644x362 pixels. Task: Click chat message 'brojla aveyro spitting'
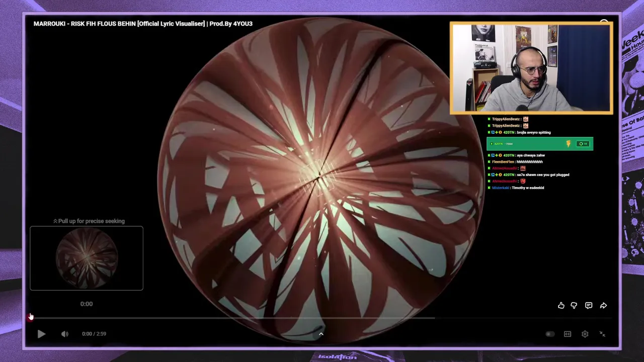pos(534,132)
